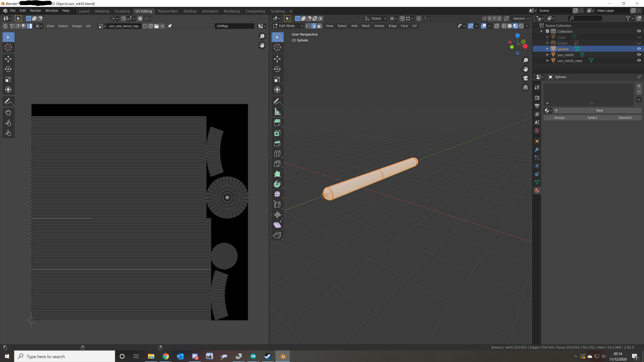
Task: Expand the usn_mk50_rotor tree item
Action: pos(547,61)
